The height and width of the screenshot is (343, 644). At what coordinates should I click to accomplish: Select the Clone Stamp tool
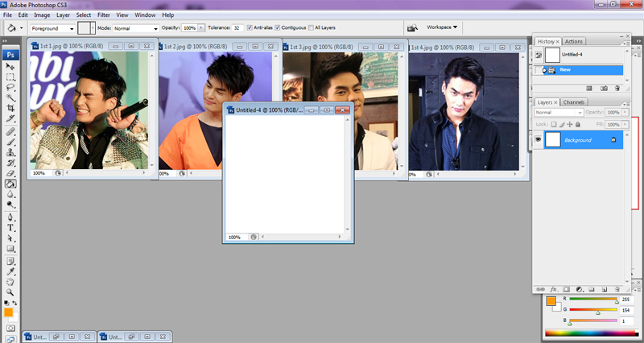point(10,152)
